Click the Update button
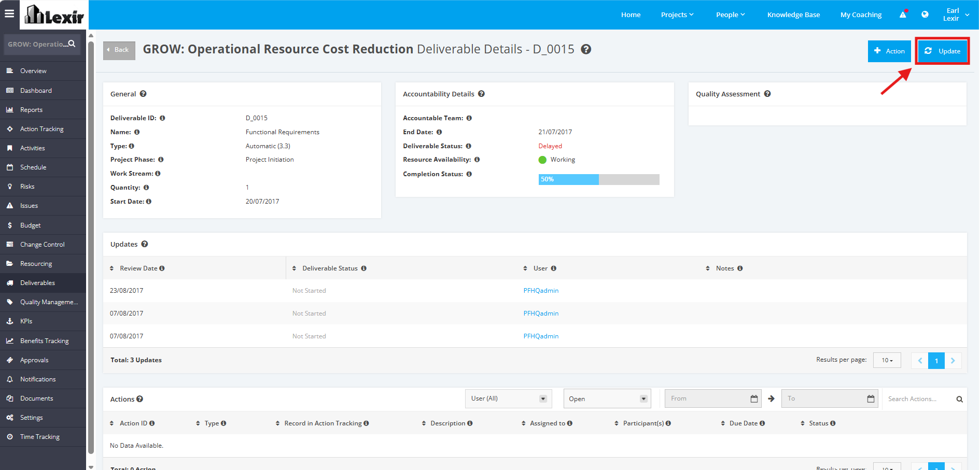 (943, 51)
